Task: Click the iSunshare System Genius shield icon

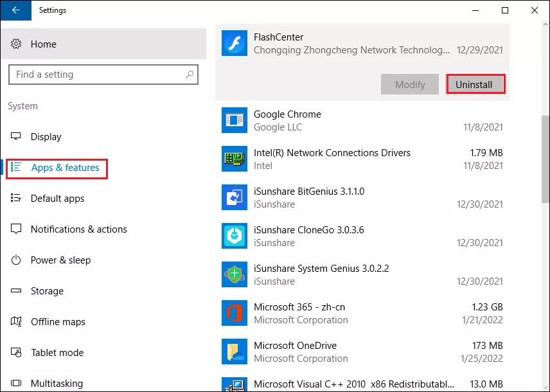Action: click(x=235, y=274)
